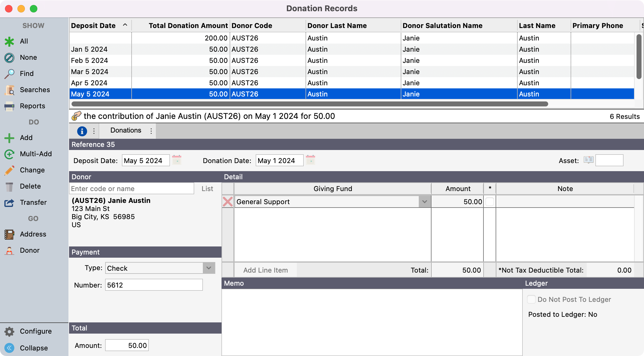Screen dimensions: 644x356
Task: Click Add Line Item button
Action: [265, 270]
